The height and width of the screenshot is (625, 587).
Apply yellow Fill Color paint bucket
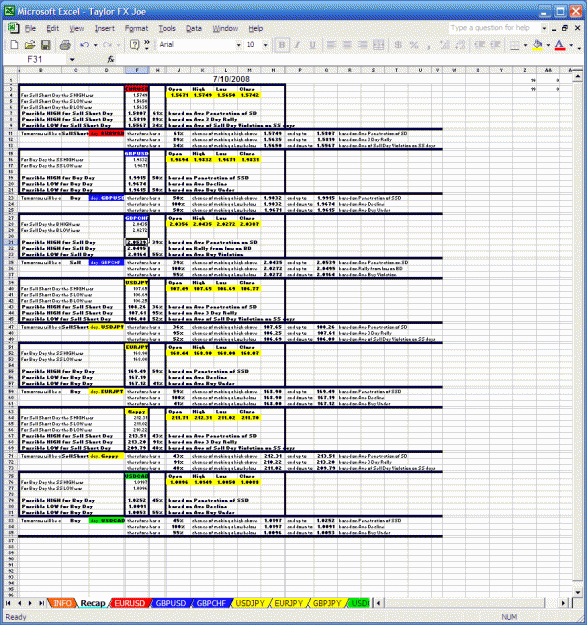point(538,45)
